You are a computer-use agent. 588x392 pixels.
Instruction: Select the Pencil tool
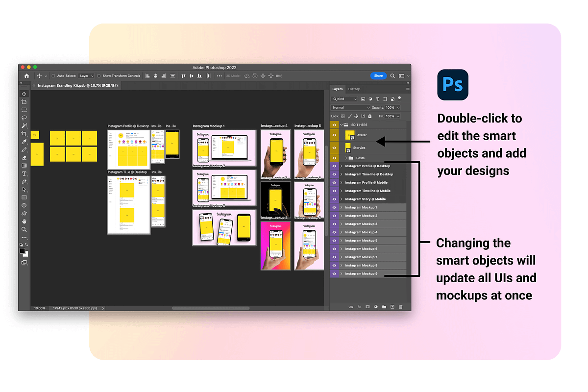(24, 149)
